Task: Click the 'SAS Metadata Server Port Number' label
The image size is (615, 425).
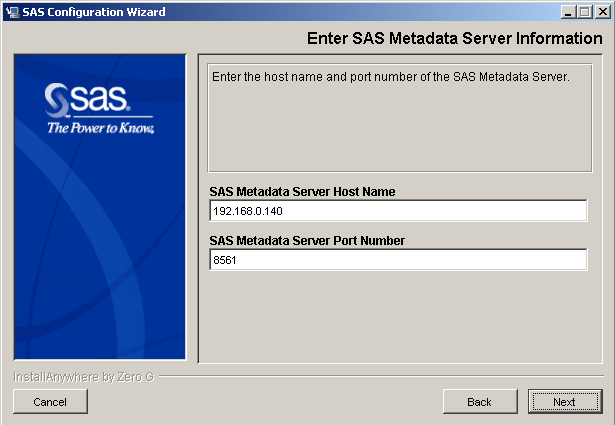Action: [x=307, y=240]
